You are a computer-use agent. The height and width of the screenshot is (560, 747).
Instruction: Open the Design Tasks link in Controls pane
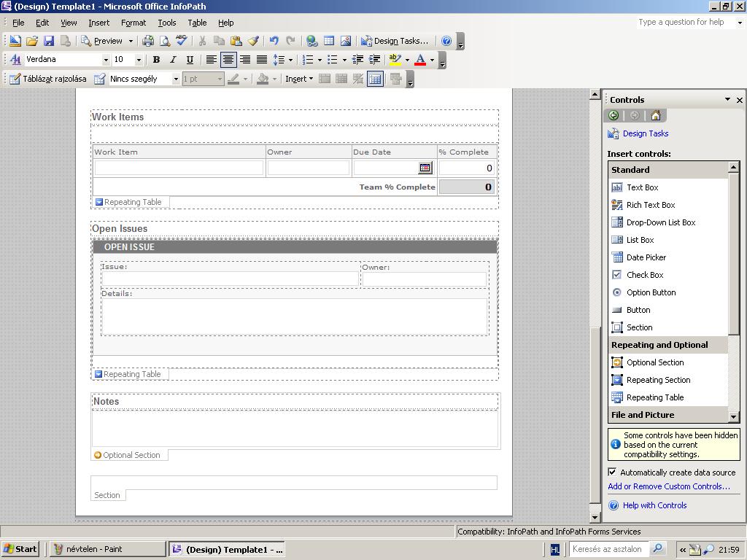click(645, 133)
